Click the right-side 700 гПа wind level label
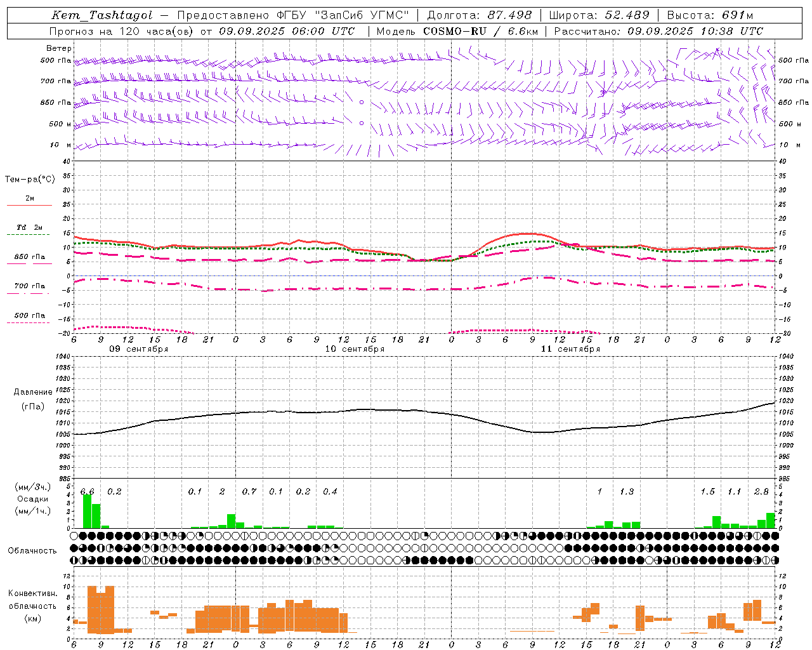Viewport: 812px width, 650px height. 794,81
